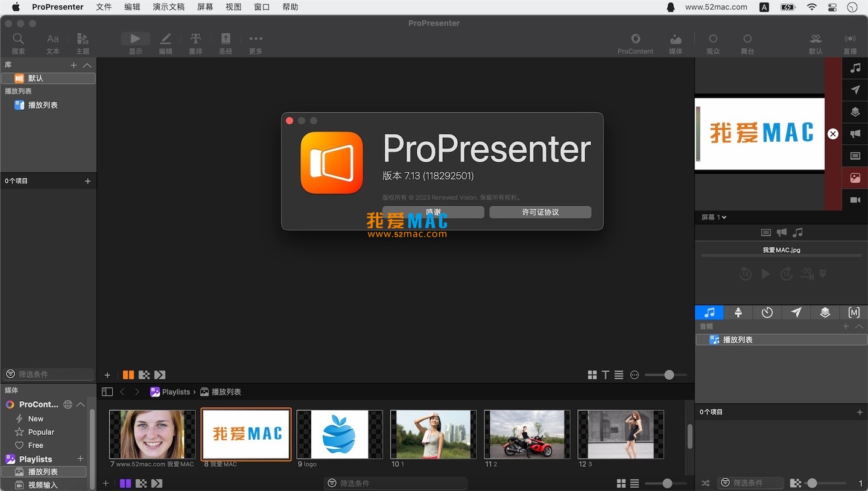Open the 默认 looks toolbar button
The width and height of the screenshot is (868, 491).
[816, 43]
